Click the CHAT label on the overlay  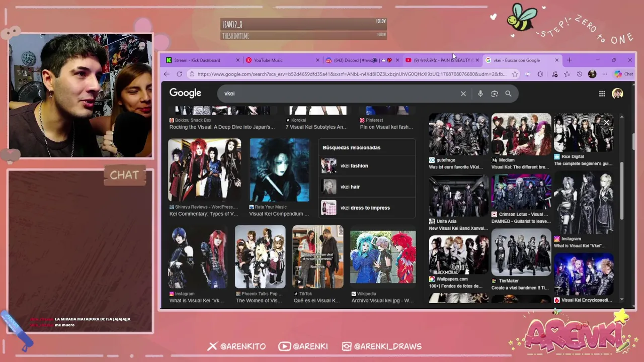(124, 175)
